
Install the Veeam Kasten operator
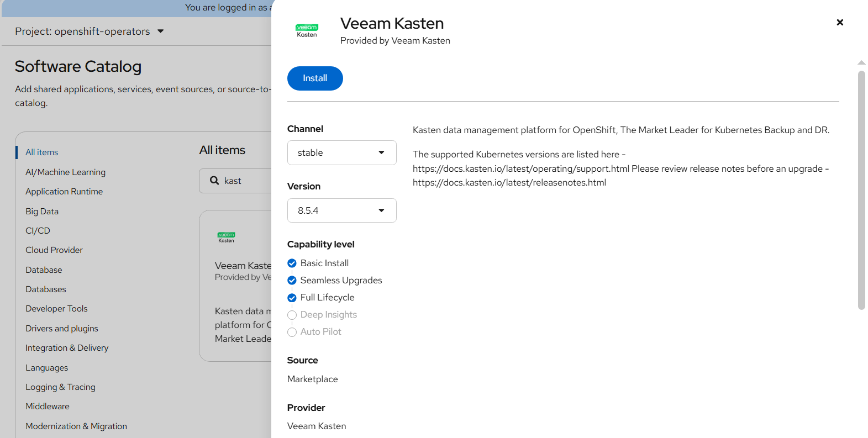(x=315, y=78)
